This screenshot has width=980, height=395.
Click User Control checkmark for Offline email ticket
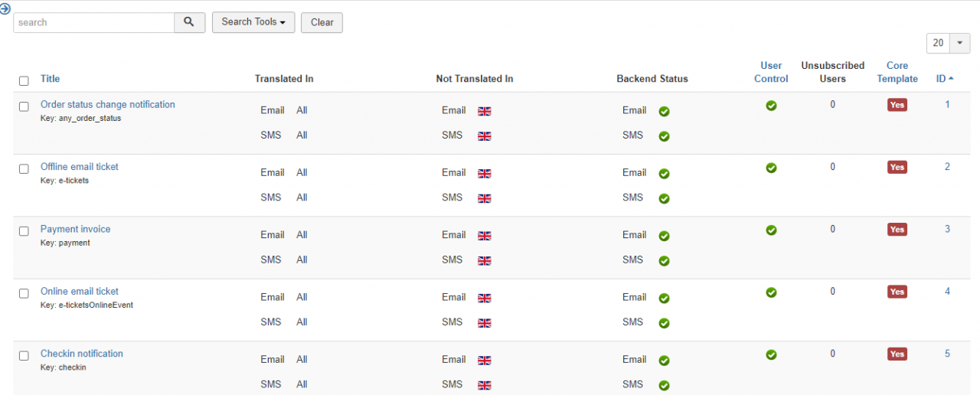point(771,168)
